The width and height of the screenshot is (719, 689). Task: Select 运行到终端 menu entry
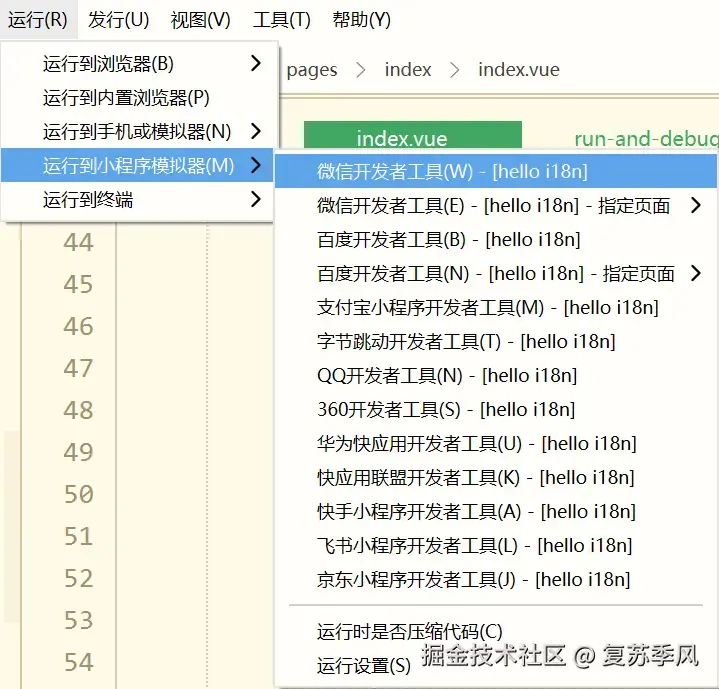(138, 199)
